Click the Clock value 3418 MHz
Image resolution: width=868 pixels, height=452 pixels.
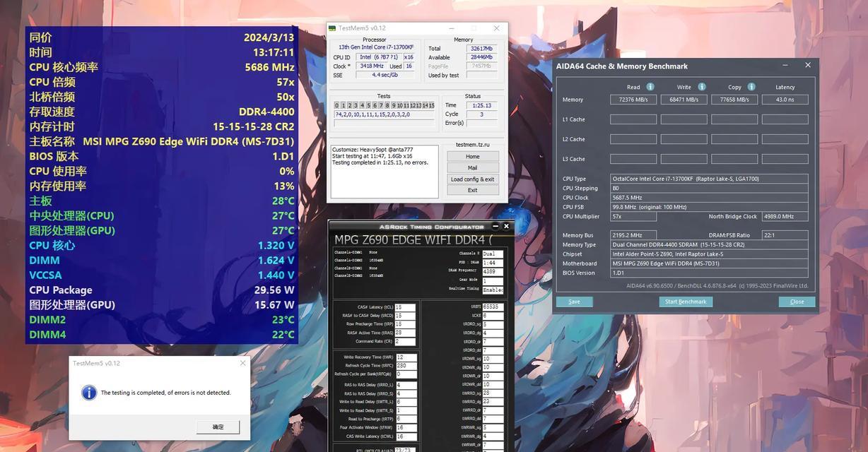pyautogui.click(x=371, y=66)
